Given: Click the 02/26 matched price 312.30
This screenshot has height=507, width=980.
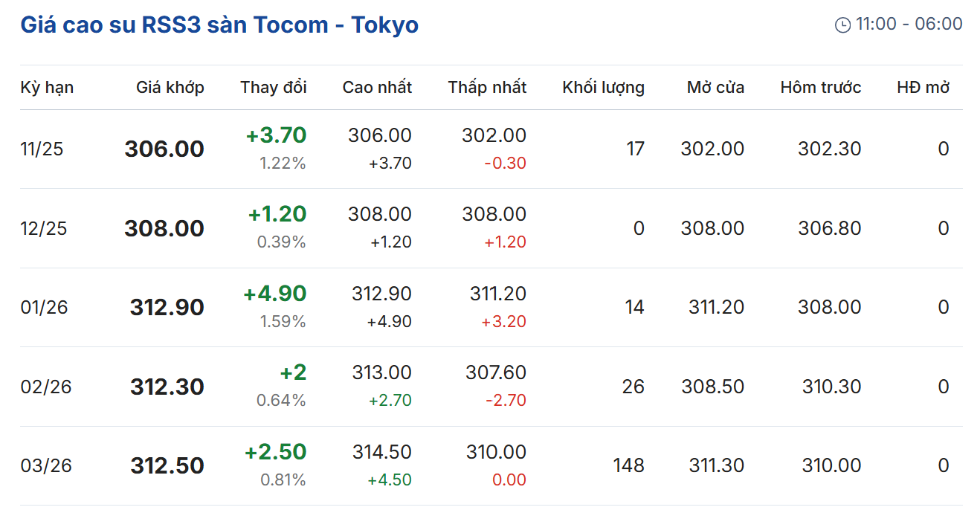Looking at the screenshot, I should [167, 387].
